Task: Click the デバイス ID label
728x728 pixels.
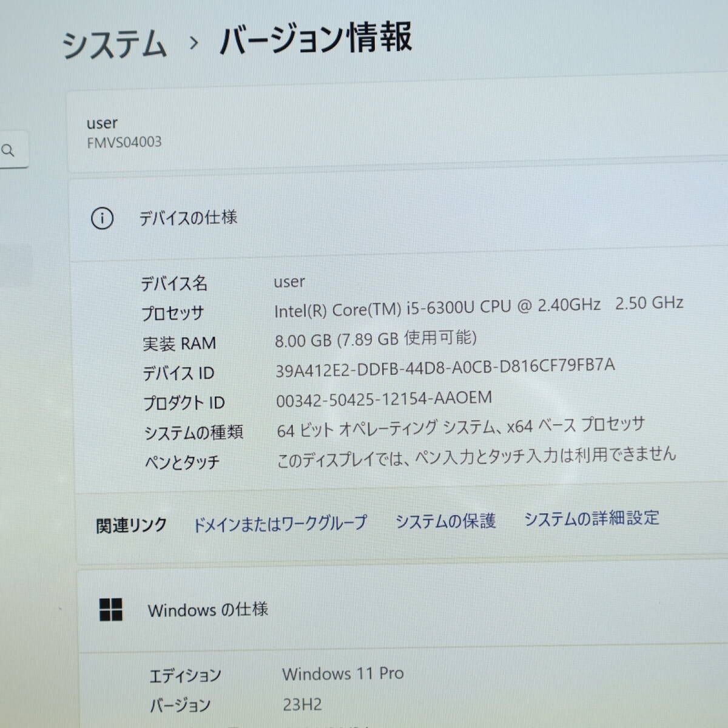Action: 178,373
